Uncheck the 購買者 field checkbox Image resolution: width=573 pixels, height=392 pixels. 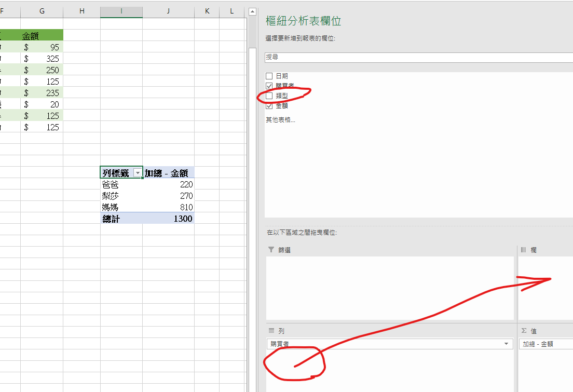[x=269, y=86]
